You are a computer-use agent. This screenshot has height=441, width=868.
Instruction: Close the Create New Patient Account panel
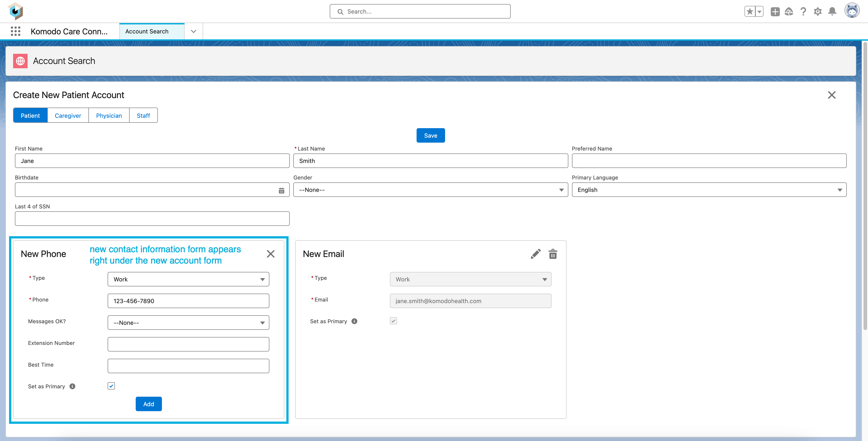tap(832, 95)
